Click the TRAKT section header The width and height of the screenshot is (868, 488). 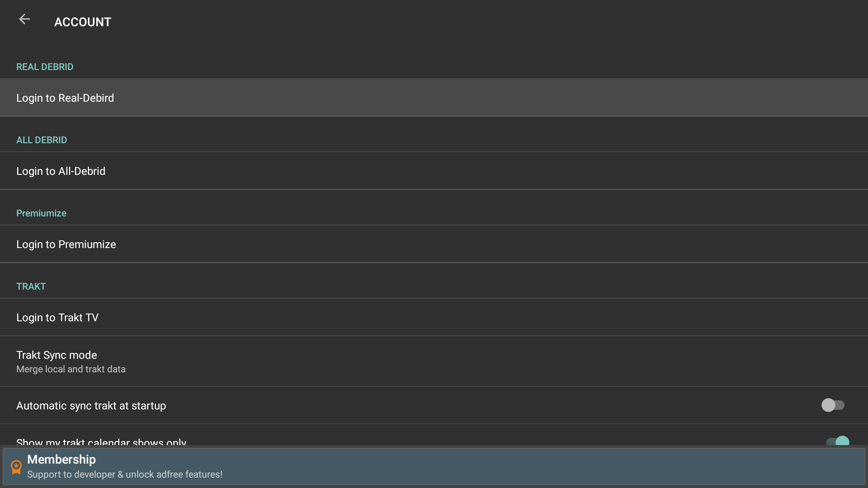pos(31,286)
